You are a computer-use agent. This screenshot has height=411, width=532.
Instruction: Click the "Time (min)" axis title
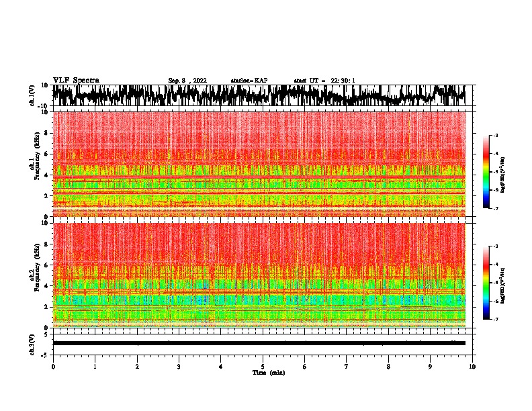(x=269, y=373)
